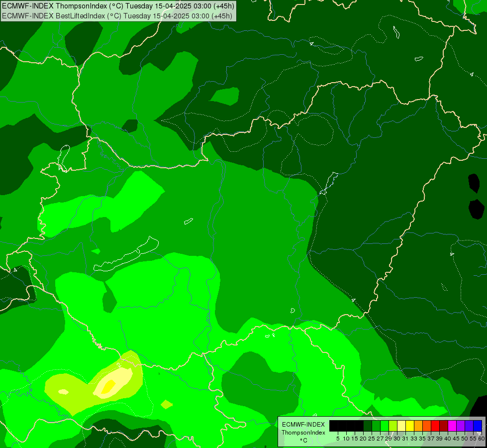Click the ThompsonIndex title line at top
The height and width of the screenshot is (448, 487).
click(x=118, y=6)
